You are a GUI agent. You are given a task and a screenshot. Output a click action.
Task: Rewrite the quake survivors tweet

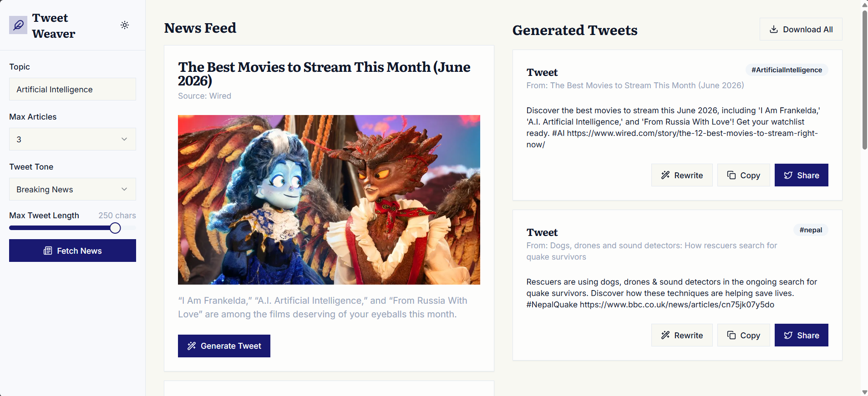(x=682, y=335)
